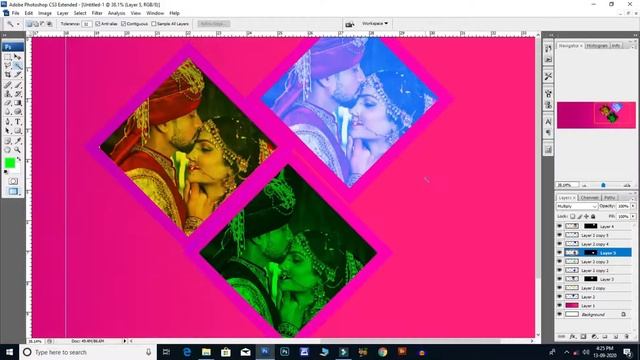Open the Analysis menu

click(x=116, y=13)
